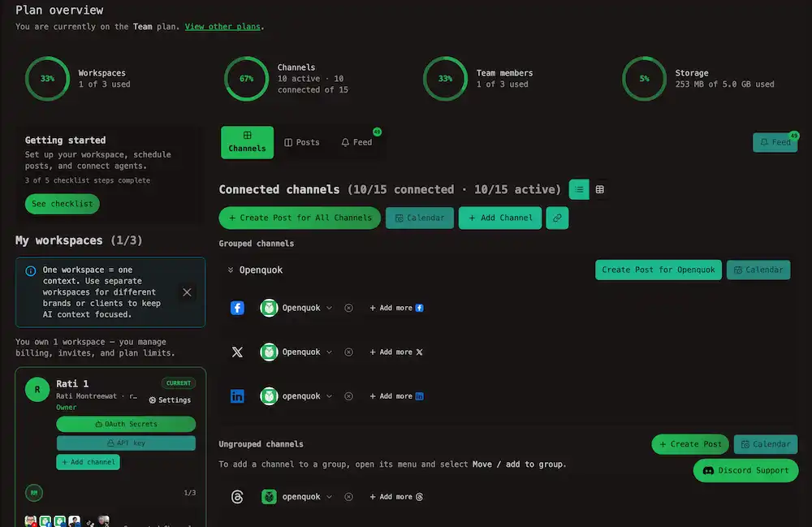Open the X (Twitter) channel icon

point(237,352)
